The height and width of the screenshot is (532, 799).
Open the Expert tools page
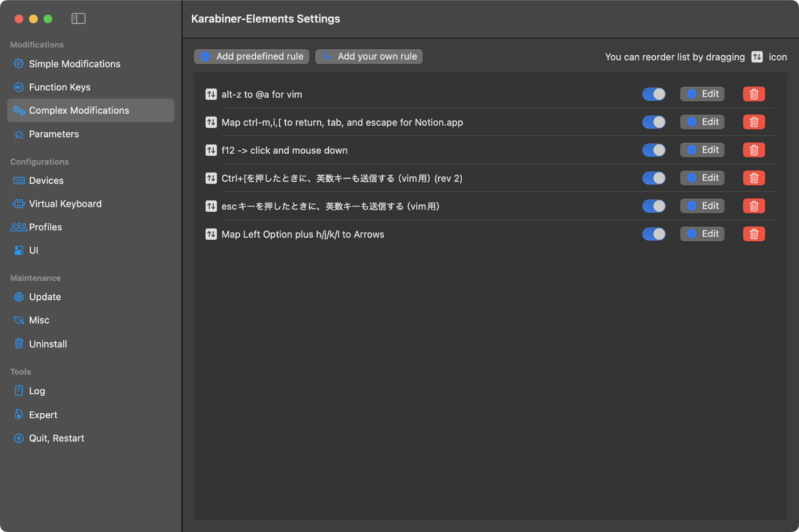click(x=91, y=415)
